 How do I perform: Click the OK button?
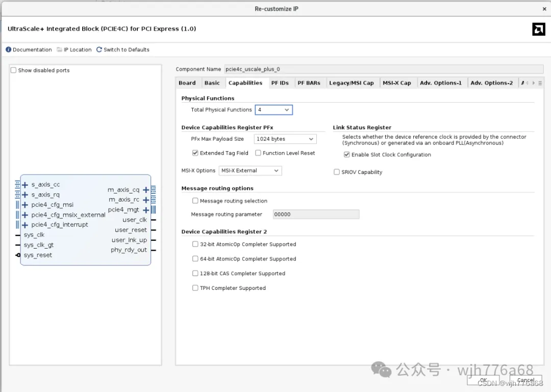[x=483, y=380]
